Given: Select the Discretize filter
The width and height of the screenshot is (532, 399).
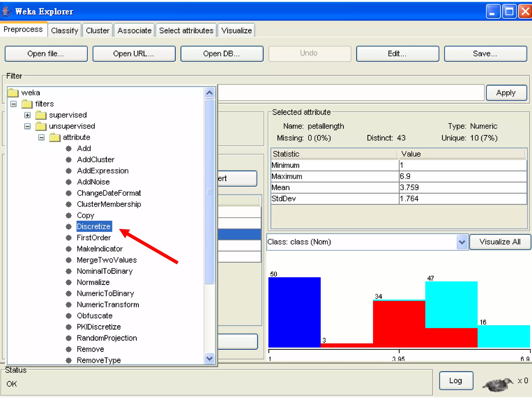Looking at the screenshot, I should point(94,227).
